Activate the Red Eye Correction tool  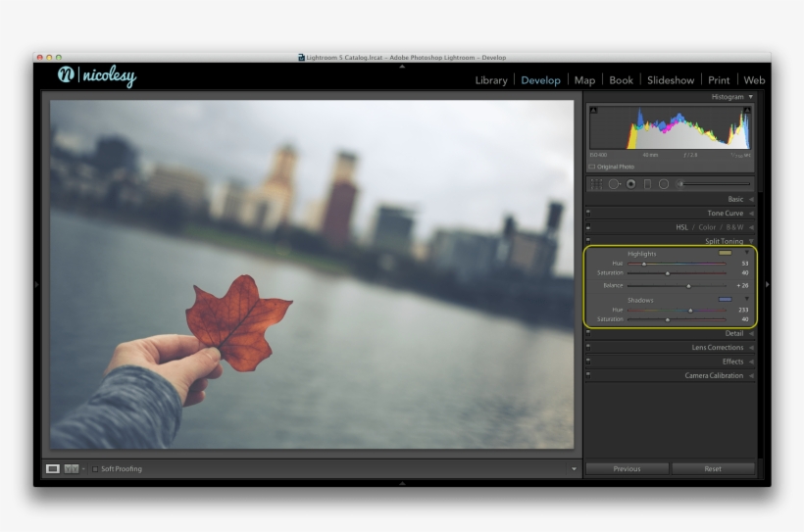[x=630, y=184]
